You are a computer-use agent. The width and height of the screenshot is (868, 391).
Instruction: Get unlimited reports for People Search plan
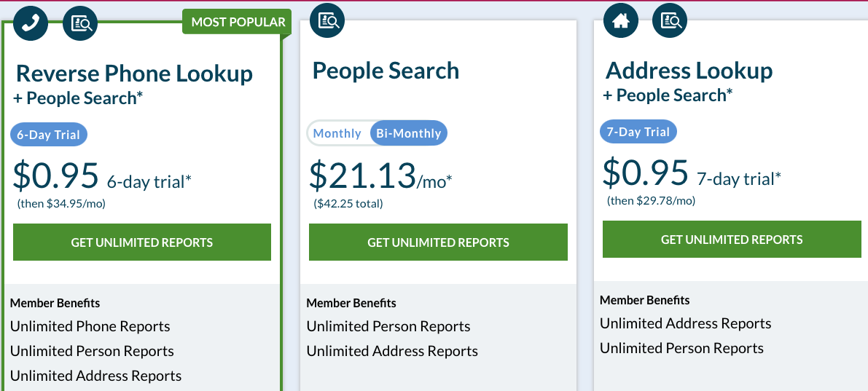pyautogui.click(x=439, y=242)
